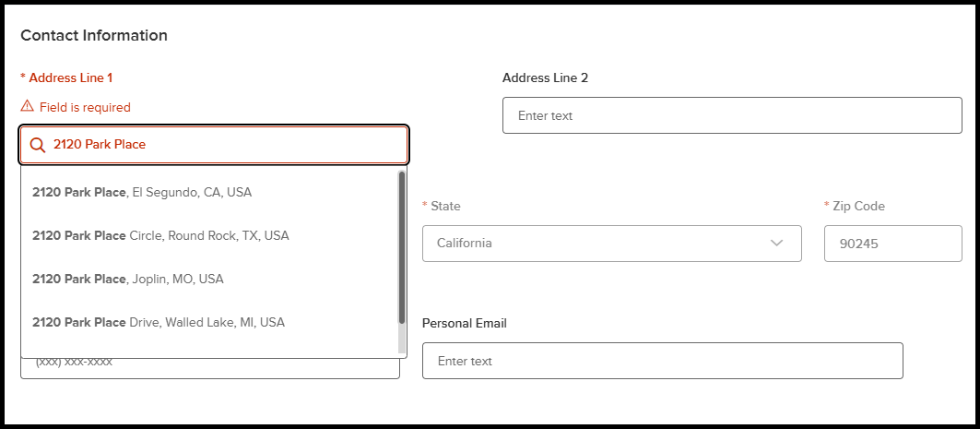Click the suggestion list scrollbar thumb
This screenshot has height=429, width=980.
(x=402, y=247)
